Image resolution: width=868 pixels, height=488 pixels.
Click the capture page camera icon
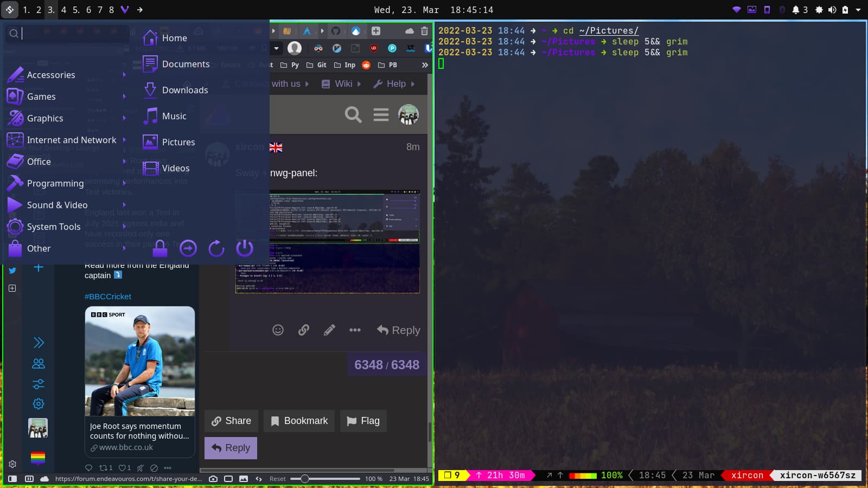[x=213, y=479]
